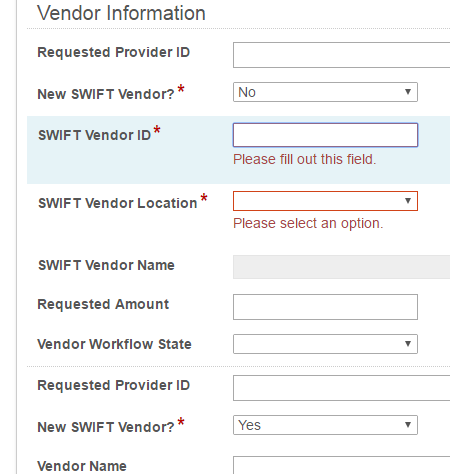Click the 'Please select an option.' error message
Screen dimensions: 450x474
308,223
